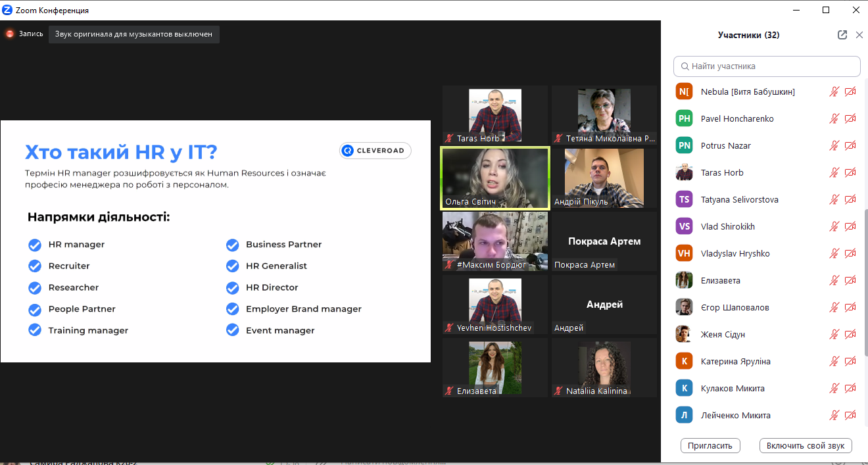Screen dimensions: 868x465
Task: Click the muted microphone icon for Кулаков Микита
Action: coord(834,388)
